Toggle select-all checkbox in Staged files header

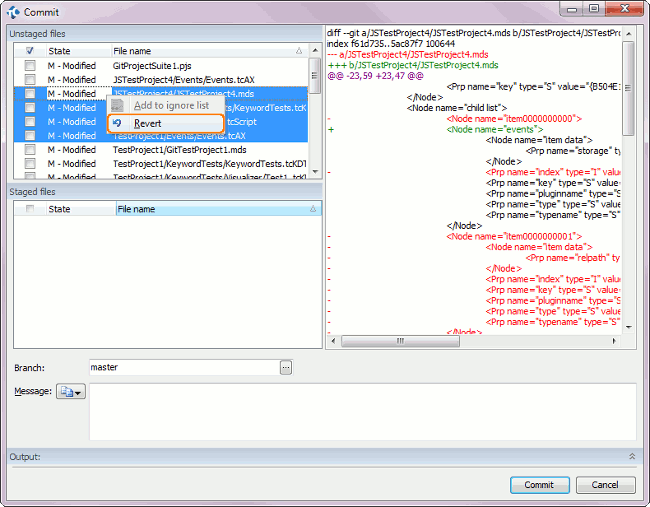30,209
